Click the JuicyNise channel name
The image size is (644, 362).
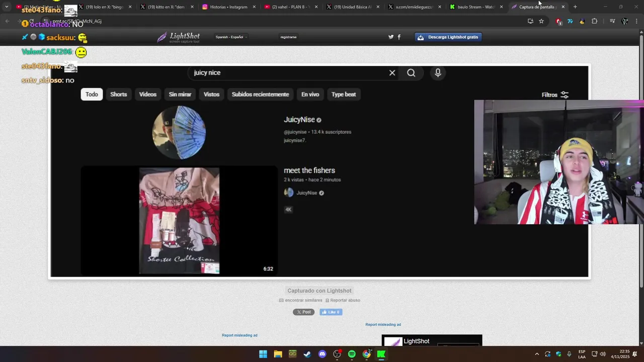(x=299, y=120)
